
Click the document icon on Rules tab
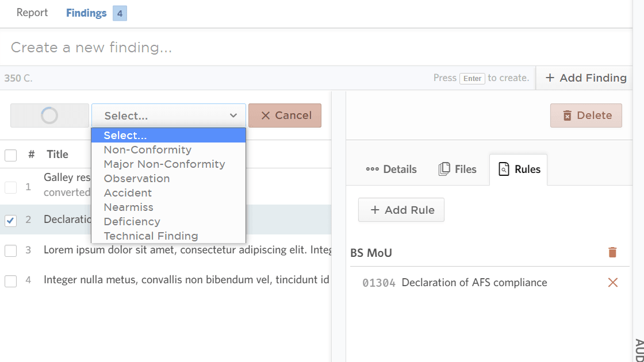click(x=503, y=168)
